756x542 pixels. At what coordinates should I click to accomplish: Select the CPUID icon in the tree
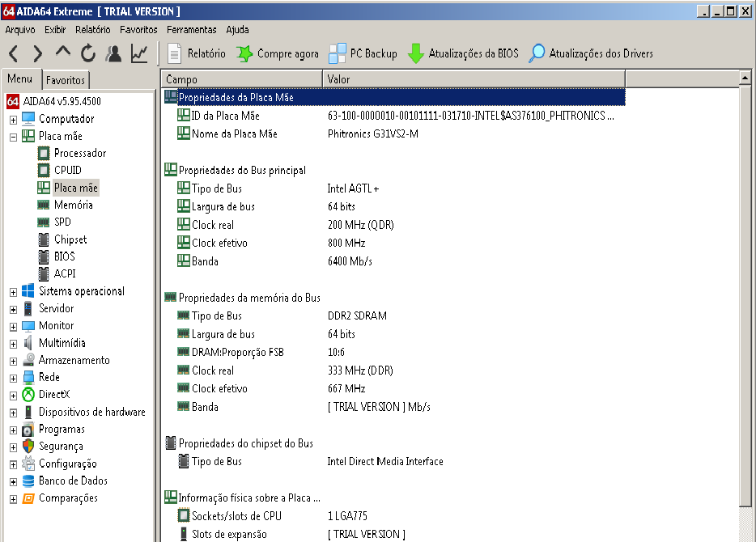point(44,170)
